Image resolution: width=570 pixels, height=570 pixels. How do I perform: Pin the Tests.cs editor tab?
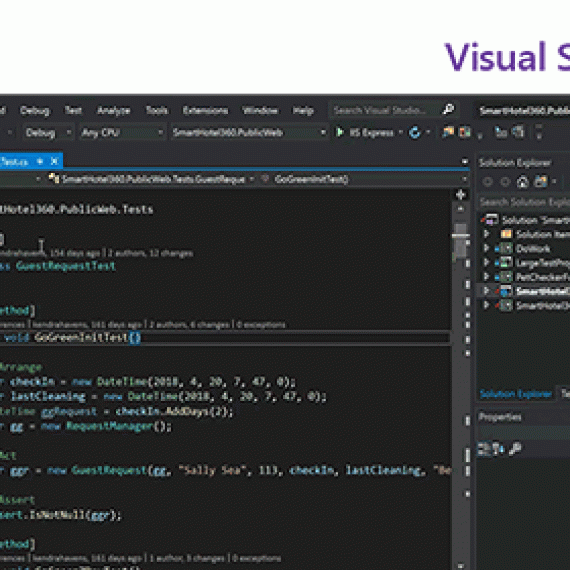tap(40, 161)
